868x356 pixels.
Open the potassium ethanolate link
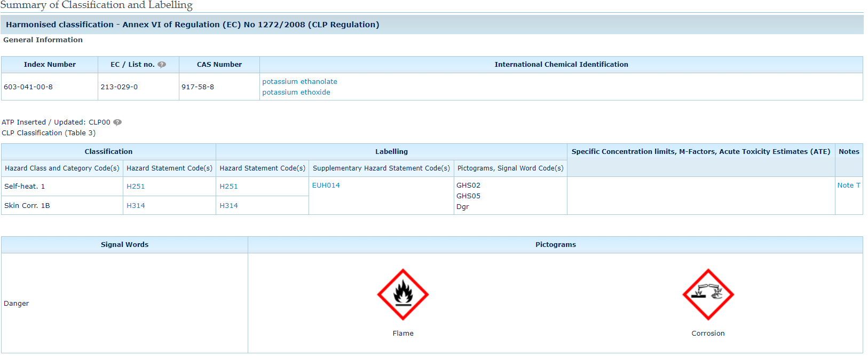299,82
